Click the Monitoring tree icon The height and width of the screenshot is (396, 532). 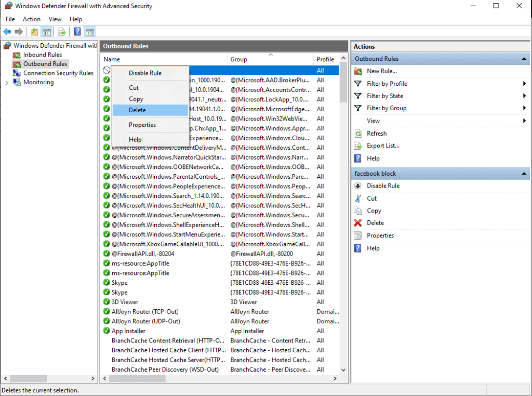point(17,82)
